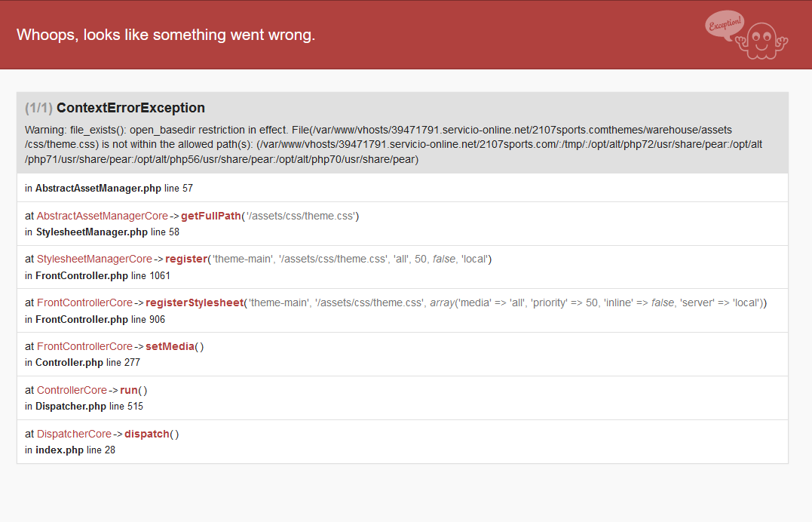Click DispatcherCore class link
The height and width of the screenshot is (522, 812).
click(74, 434)
